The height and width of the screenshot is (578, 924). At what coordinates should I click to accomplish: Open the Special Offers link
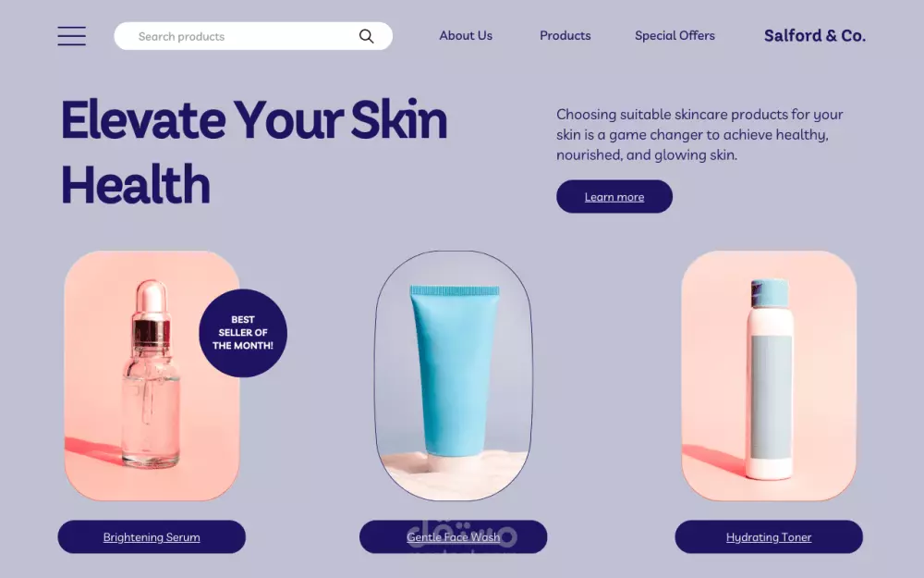(x=675, y=35)
